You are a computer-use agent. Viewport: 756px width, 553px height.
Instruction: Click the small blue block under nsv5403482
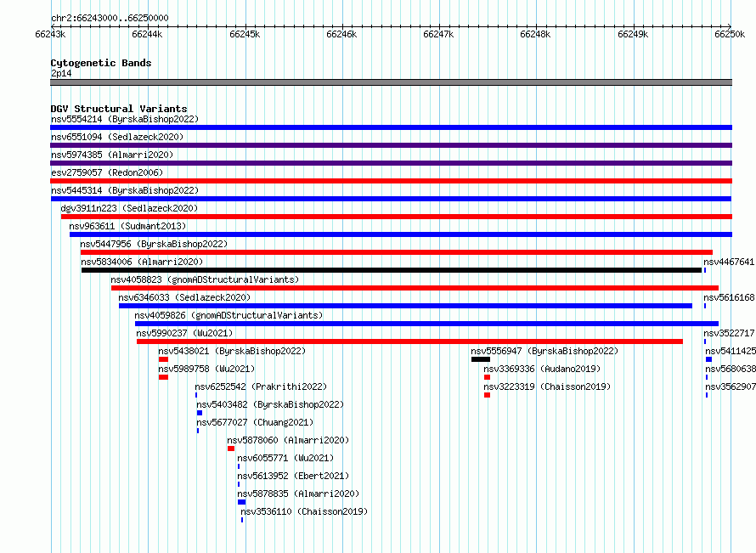200,413
